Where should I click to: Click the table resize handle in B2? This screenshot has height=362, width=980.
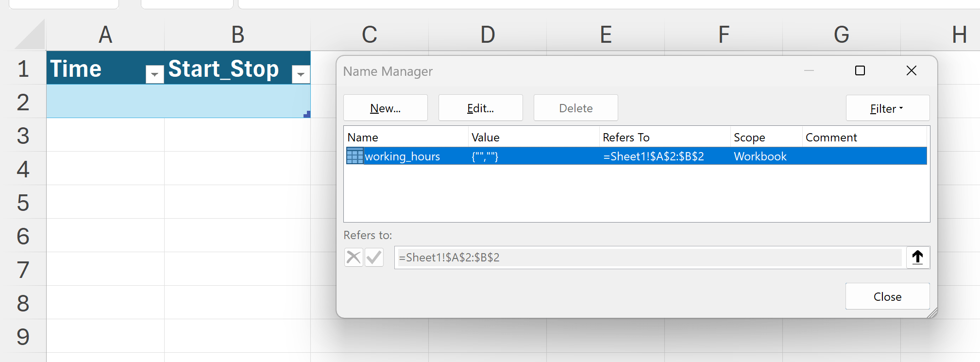(x=307, y=114)
